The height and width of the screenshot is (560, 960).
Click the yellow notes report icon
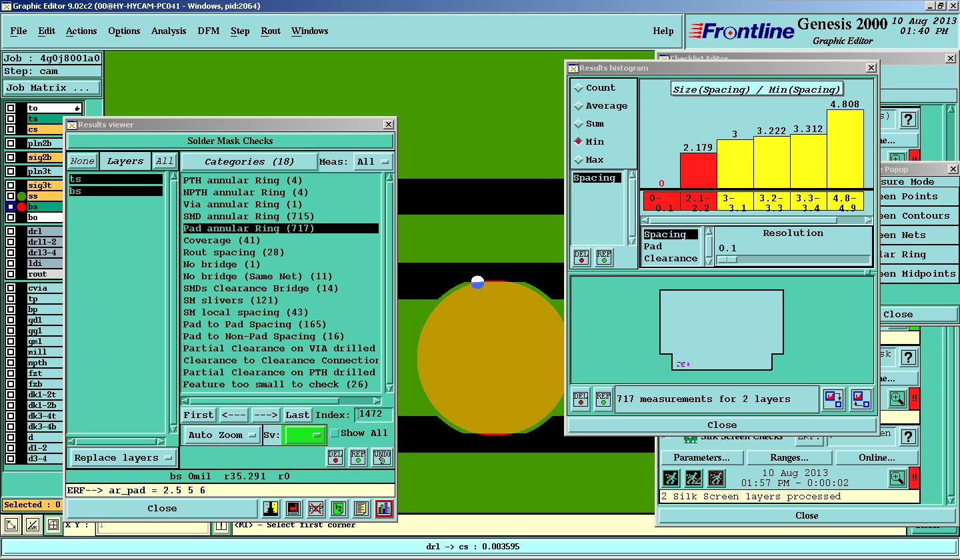coord(361,509)
